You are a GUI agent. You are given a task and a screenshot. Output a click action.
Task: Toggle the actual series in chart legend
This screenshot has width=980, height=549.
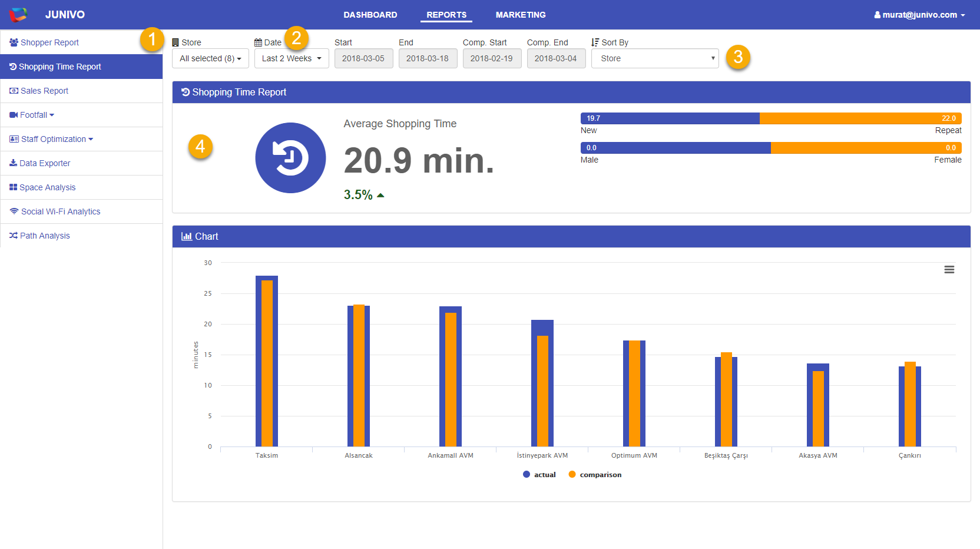(x=539, y=475)
